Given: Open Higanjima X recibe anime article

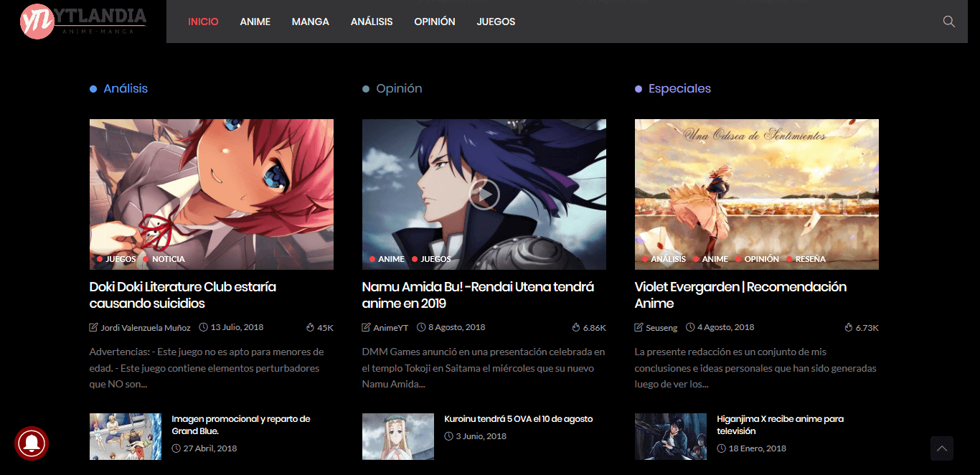Looking at the screenshot, I should coord(781,425).
